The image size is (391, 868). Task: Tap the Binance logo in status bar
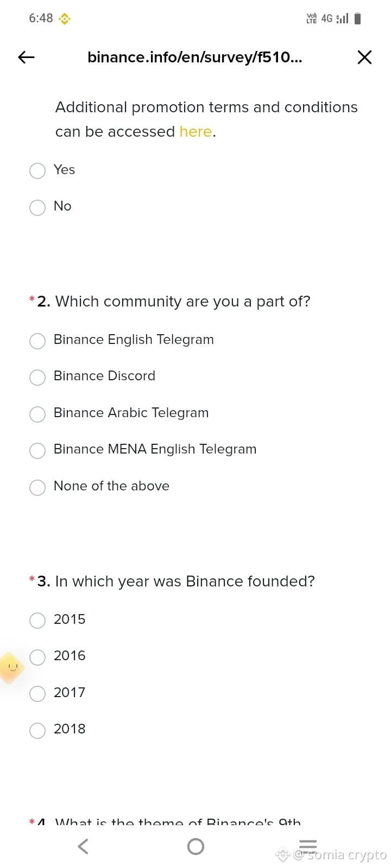pyautogui.click(x=65, y=19)
